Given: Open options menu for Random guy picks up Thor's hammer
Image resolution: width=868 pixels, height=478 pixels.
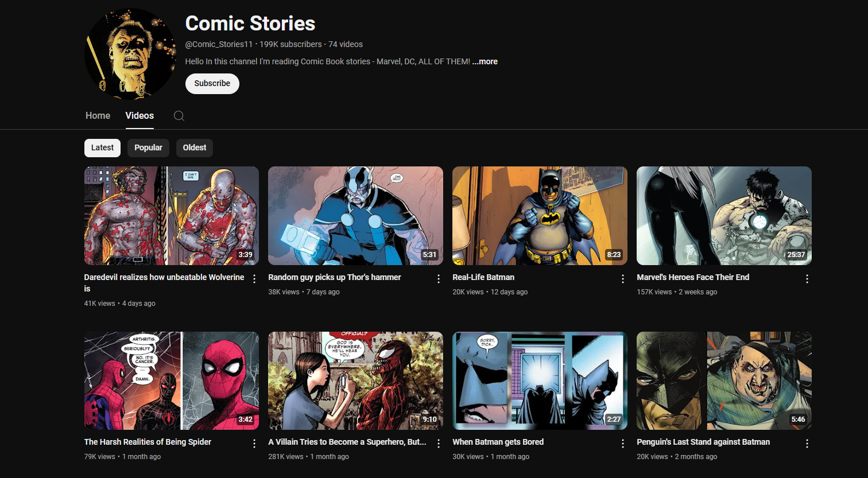Looking at the screenshot, I should tap(439, 279).
